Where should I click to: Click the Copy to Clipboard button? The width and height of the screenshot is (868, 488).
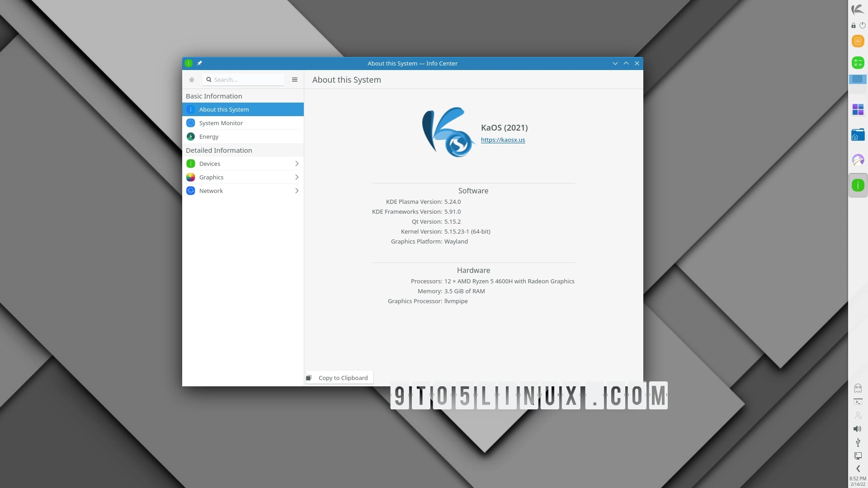[339, 377]
